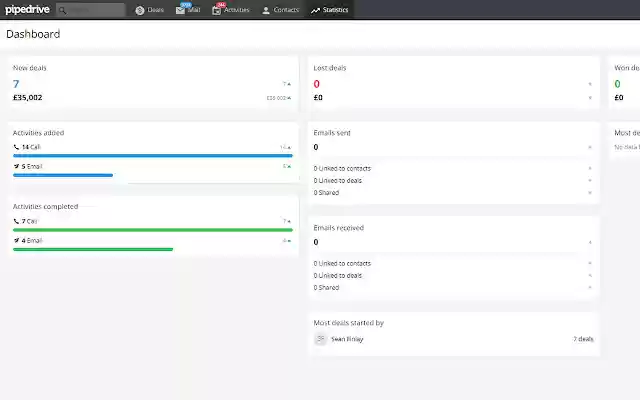The height and width of the screenshot is (400, 640).
Task: Click the Emails sent count 0
Action: click(316, 147)
